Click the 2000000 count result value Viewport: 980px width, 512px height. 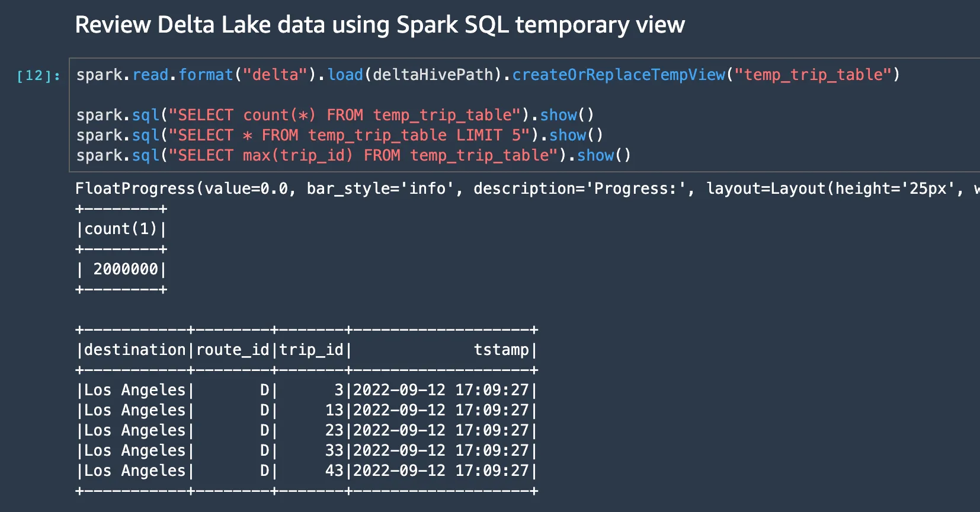(126, 269)
